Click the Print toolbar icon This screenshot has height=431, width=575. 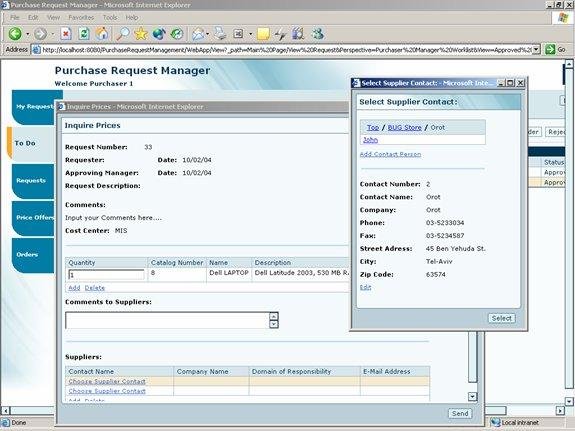tap(220, 34)
